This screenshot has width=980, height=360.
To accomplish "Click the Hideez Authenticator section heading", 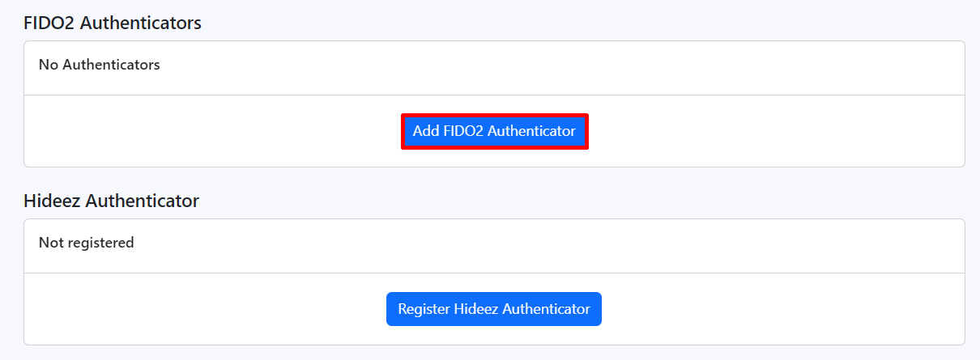I will 111,201.
